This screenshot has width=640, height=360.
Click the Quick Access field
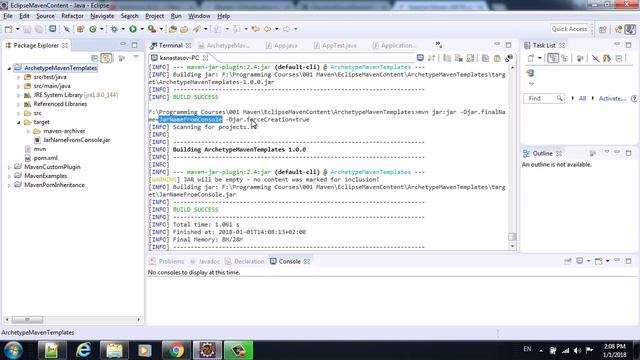point(569,29)
